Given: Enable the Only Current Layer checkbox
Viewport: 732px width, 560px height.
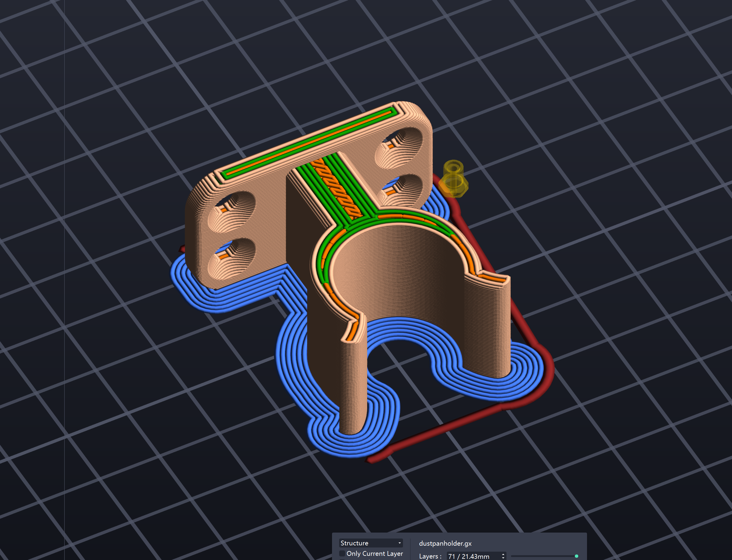Looking at the screenshot, I should (x=342, y=554).
